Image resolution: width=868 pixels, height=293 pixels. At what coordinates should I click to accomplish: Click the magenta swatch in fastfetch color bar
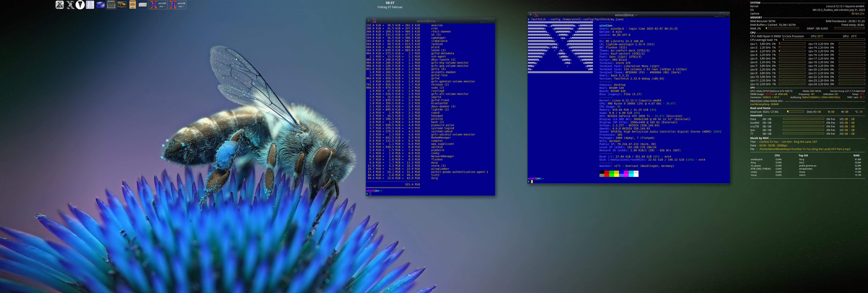click(x=626, y=174)
